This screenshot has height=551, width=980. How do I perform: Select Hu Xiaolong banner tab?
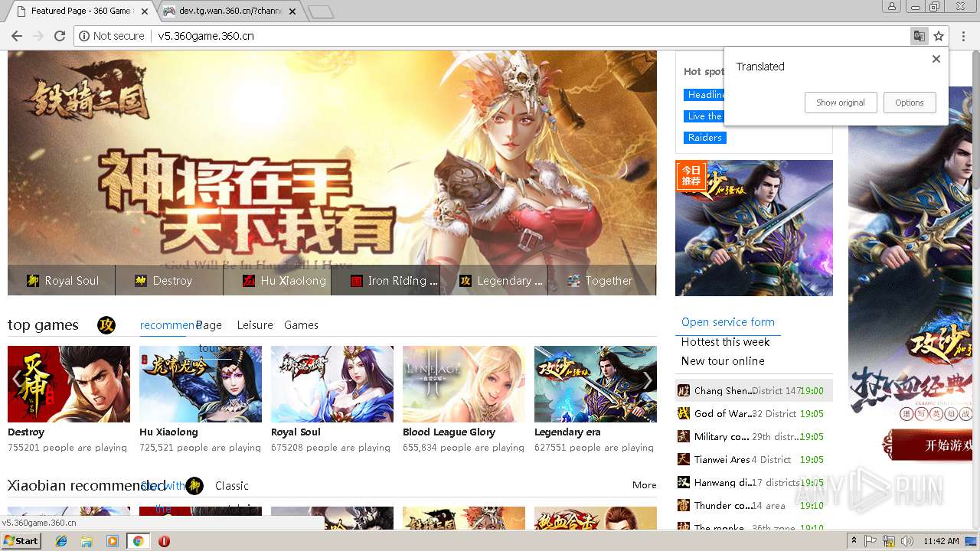coord(278,281)
